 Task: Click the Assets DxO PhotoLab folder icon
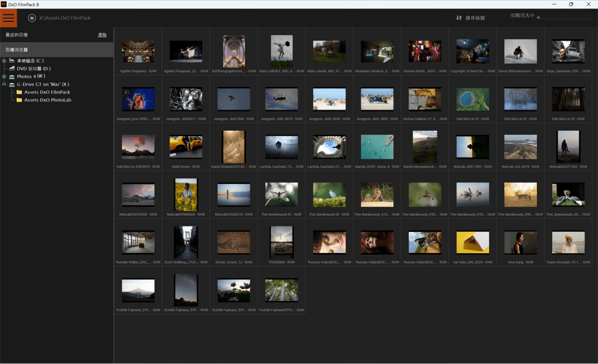pyautogui.click(x=19, y=100)
